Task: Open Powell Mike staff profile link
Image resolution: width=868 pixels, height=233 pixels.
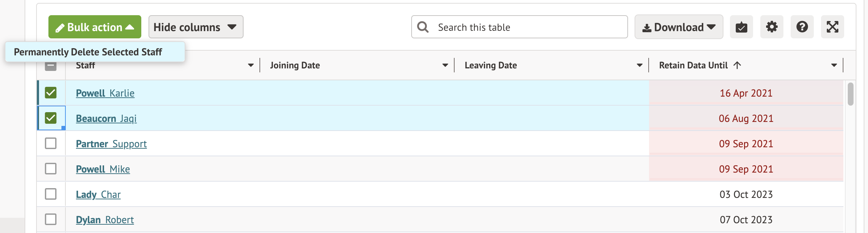Action: pyautogui.click(x=103, y=169)
